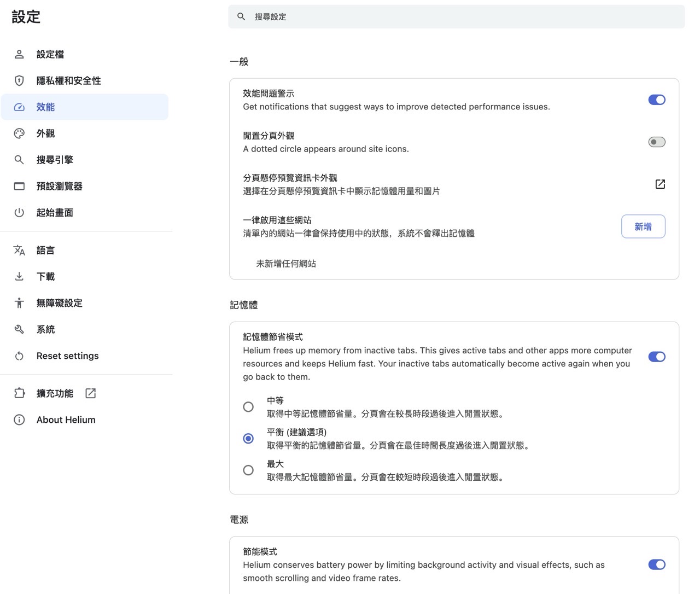700x594 pixels.
Task: Click the privacy shield icon
Action: [x=19, y=80]
